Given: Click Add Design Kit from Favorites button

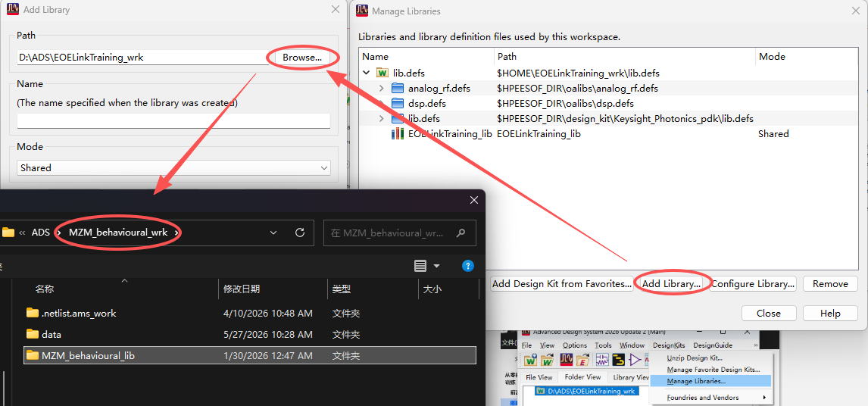Looking at the screenshot, I should (562, 283).
